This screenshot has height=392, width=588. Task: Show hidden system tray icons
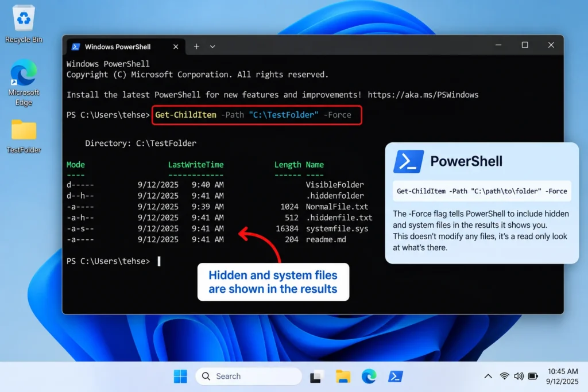pos(488,377)
